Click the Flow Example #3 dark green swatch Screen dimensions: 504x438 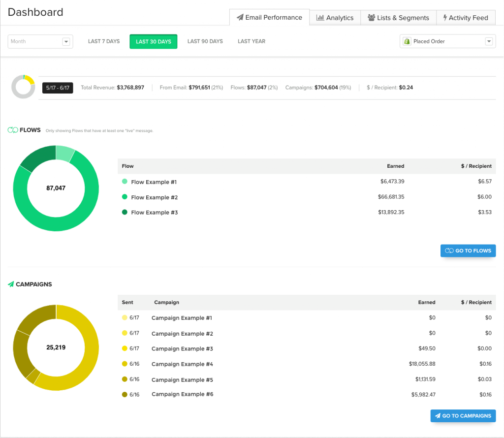tap(125, 212)
